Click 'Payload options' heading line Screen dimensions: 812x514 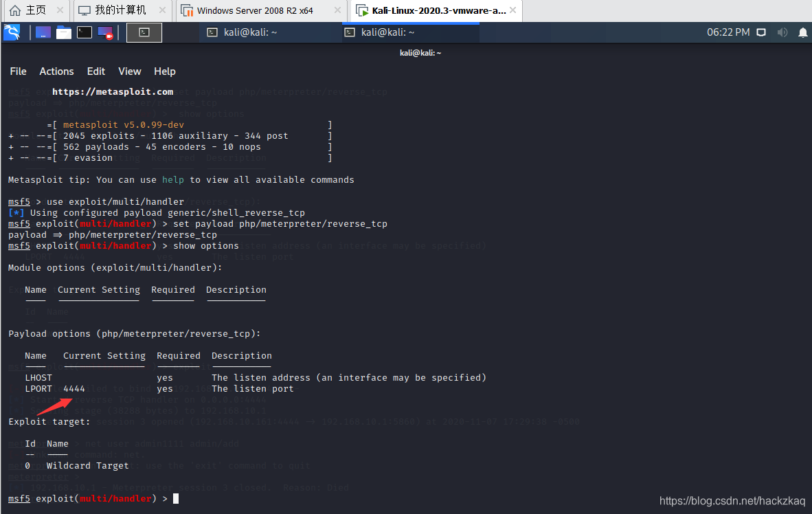pos(134,334)
